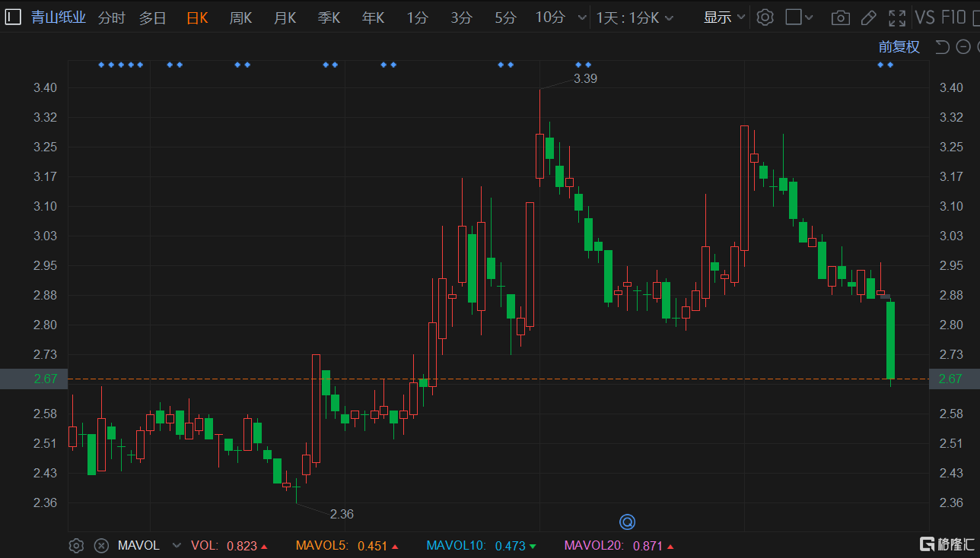Viewport: 980px width, 558px height.
Task: Switch to 多日 multi-day view
Action: 152,17
